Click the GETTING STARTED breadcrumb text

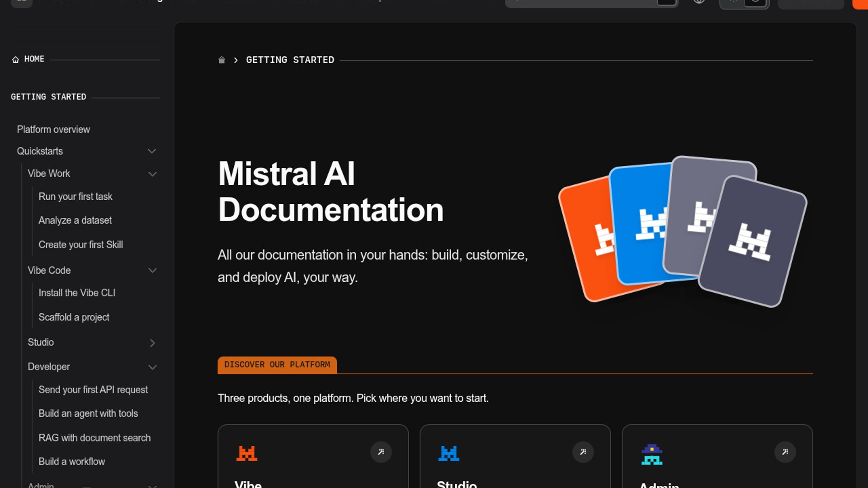[x=290, y=60]
